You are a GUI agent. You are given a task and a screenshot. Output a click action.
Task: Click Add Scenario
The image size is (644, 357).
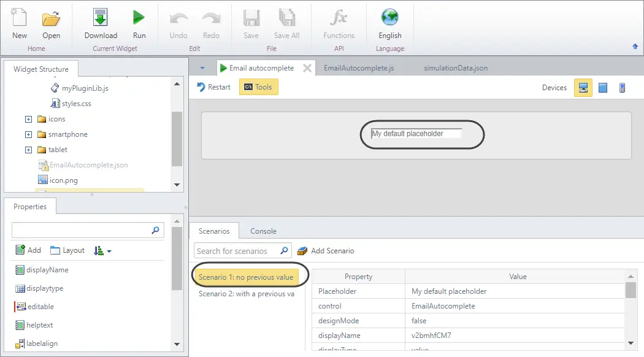[x=326, y=251]
